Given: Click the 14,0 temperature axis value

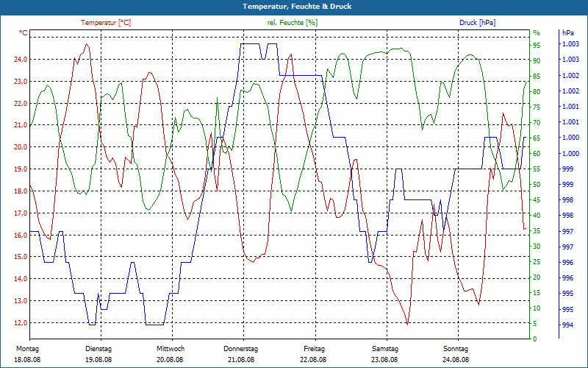Looking at the screenshot, I should [x=21, y=279].
